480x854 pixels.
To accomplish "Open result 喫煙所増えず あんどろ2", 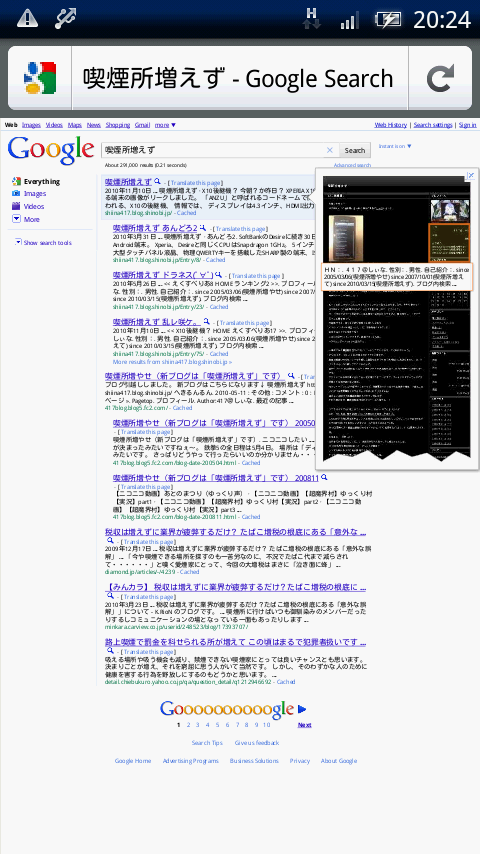I will pyautogui.click(x=155, y=228).
